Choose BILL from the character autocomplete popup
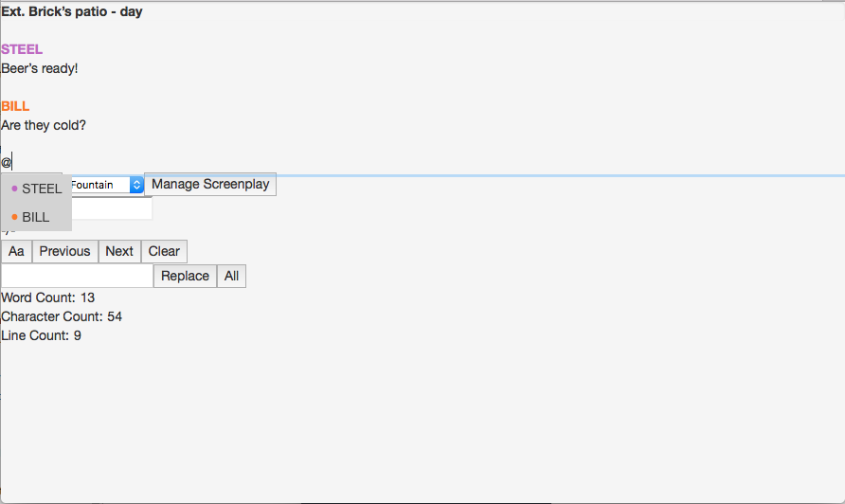845x504 pixels. tap(36, 217)
